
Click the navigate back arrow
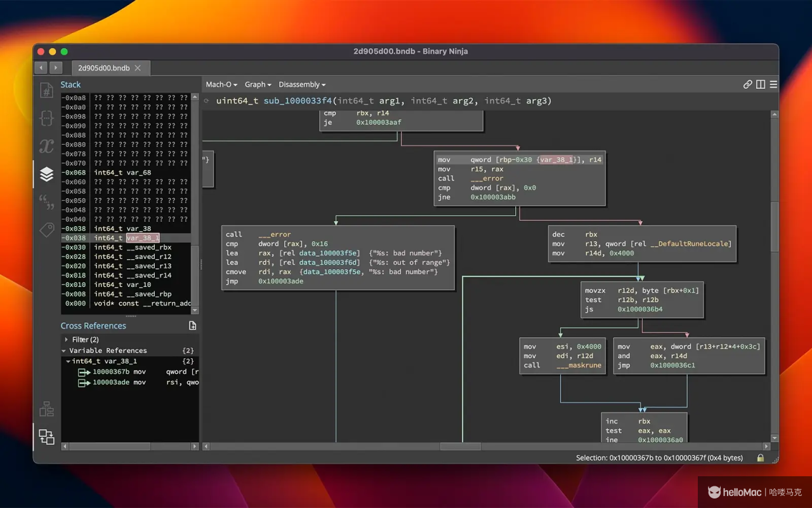click(42, 68)
